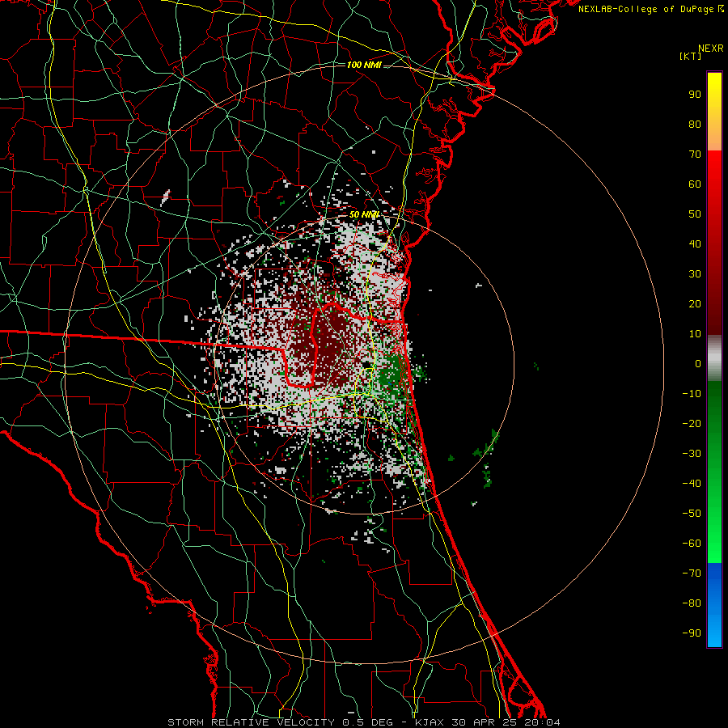Click the 50 NMI range ring label
728x728 pixels.
[x=364, y=214]
